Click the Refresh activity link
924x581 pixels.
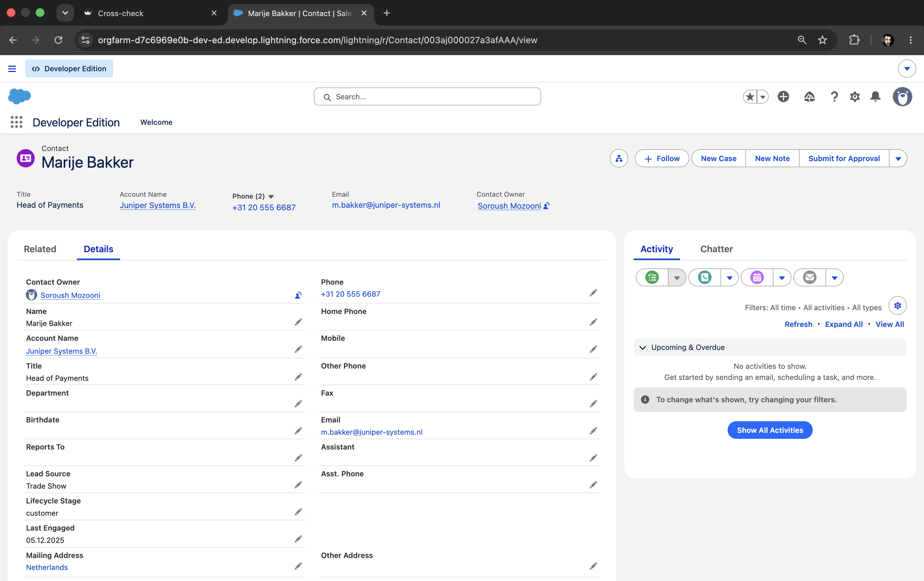(x=798, y=324)
